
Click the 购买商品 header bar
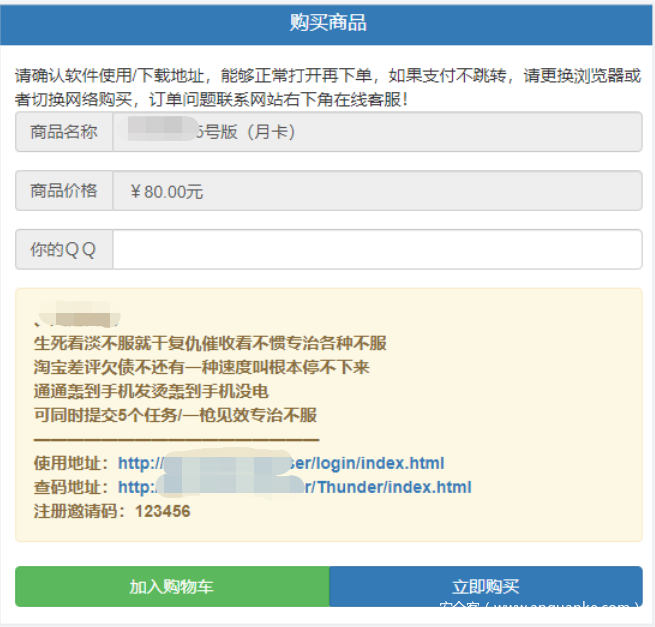click(327, 23)
